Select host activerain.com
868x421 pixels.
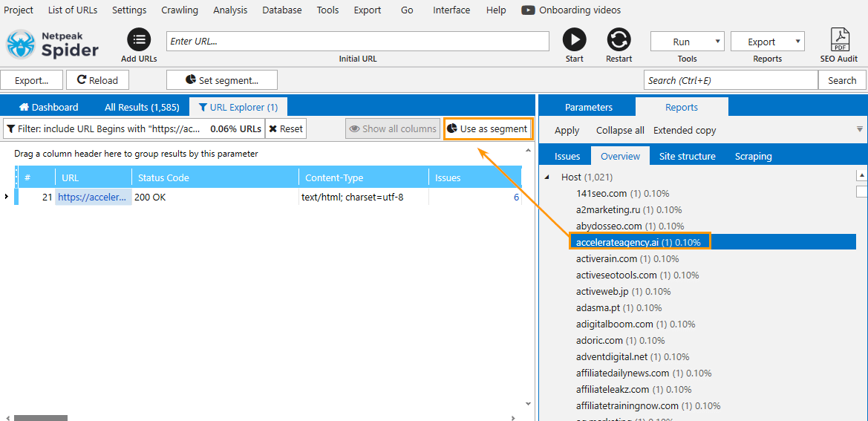(x=627, y=258)
